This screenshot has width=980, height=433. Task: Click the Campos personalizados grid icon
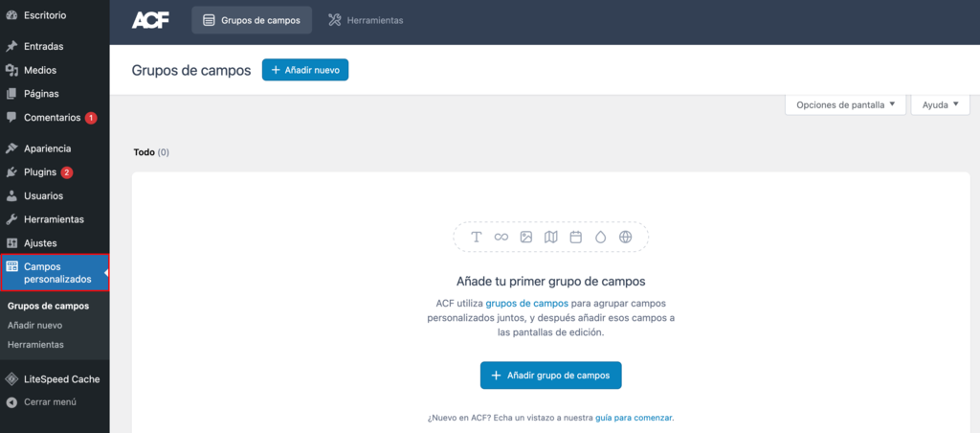tap(11, 266)
